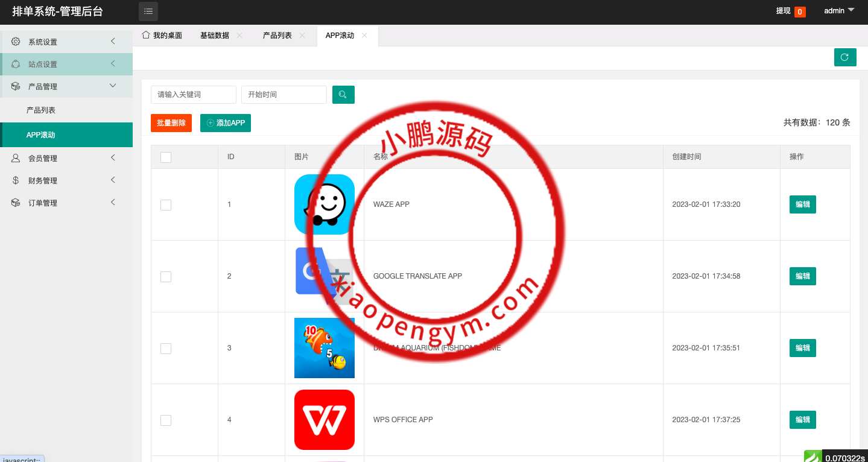Image resolution: width=868 pixels, height=462 pixels.
Task: Open the admin user dropdown
Action: [x=839, y=11]
